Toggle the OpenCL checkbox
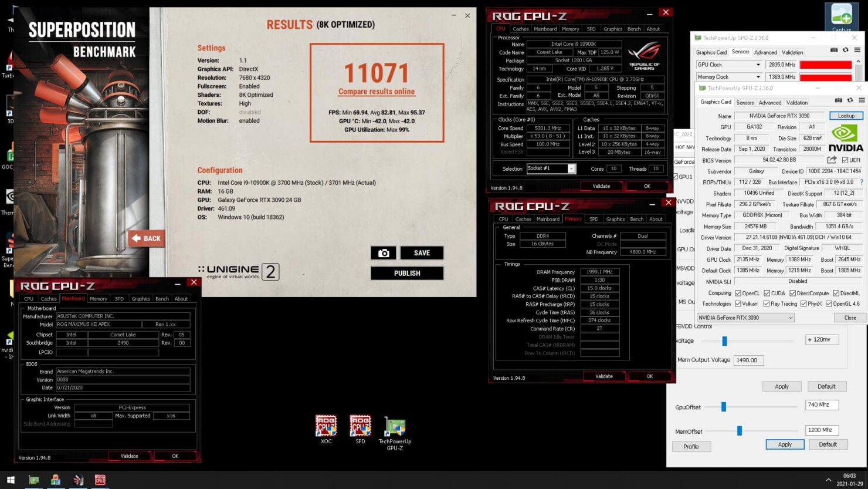868x489 pixels. (x=738, y=293)
